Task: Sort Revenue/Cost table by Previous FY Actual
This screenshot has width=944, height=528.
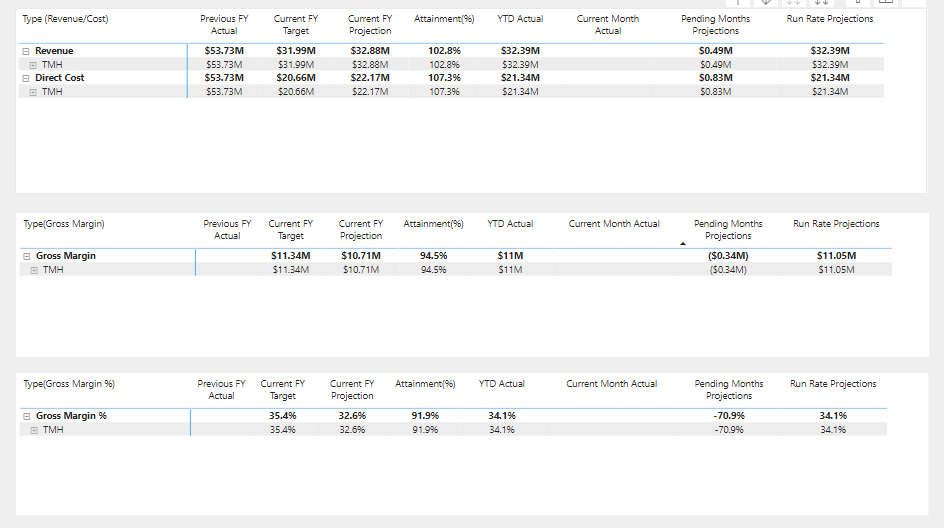Action: 224,25
